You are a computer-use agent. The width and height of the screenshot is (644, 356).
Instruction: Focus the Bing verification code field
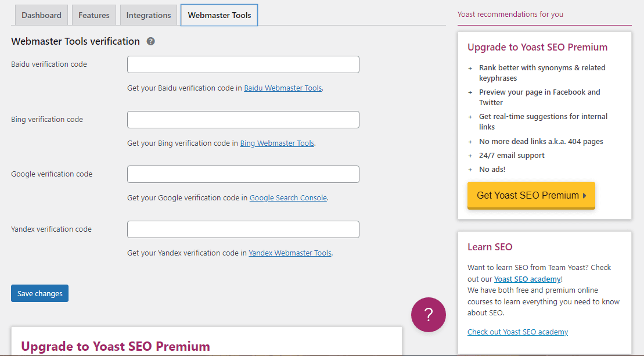pos(243,120)
